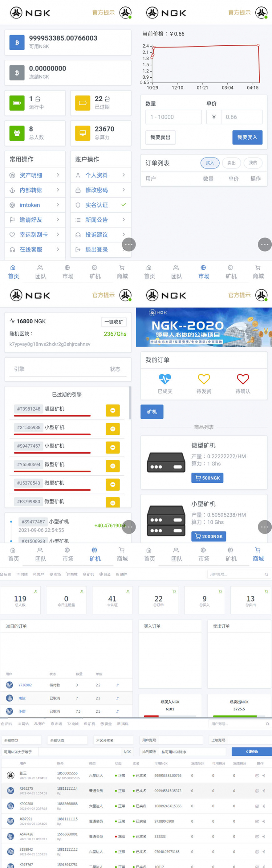Click the pending confirmation red heart icon
This screenshot has width=272, height=868.
coord(243,379)
